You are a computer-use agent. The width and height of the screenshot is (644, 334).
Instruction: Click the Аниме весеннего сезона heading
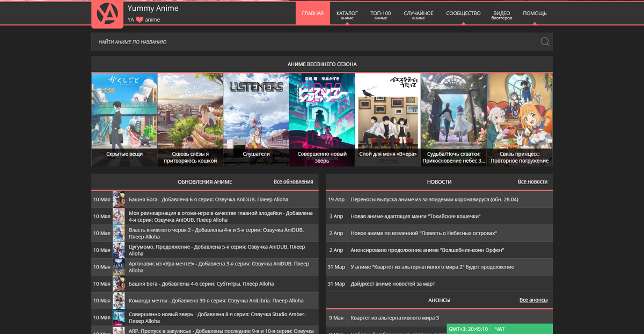322,64
